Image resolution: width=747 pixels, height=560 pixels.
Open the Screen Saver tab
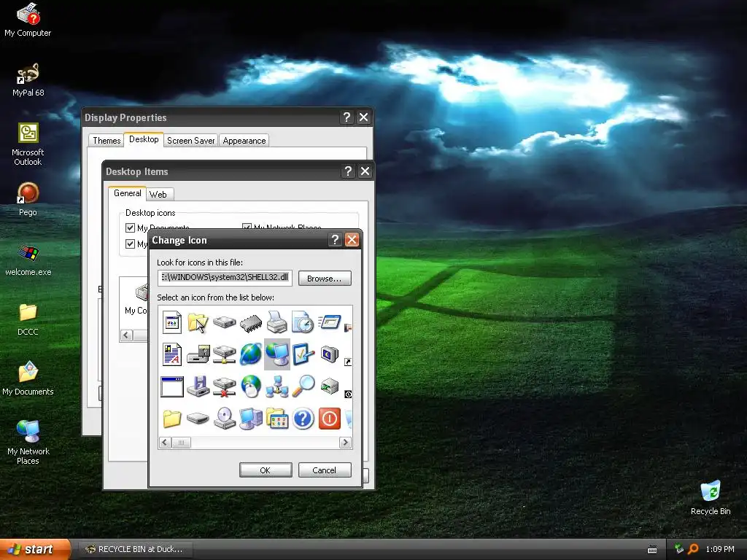pos(190,141)
